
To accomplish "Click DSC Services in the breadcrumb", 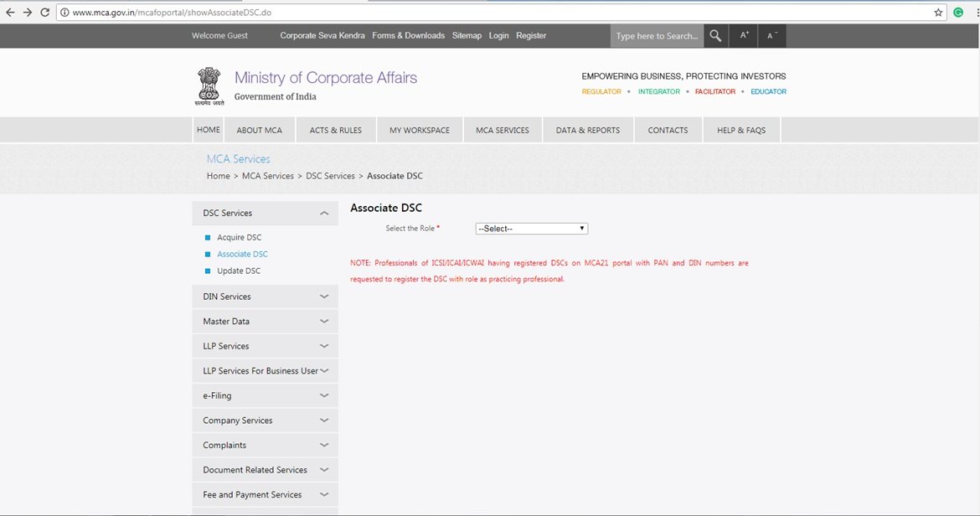I will tap(330, 176).
